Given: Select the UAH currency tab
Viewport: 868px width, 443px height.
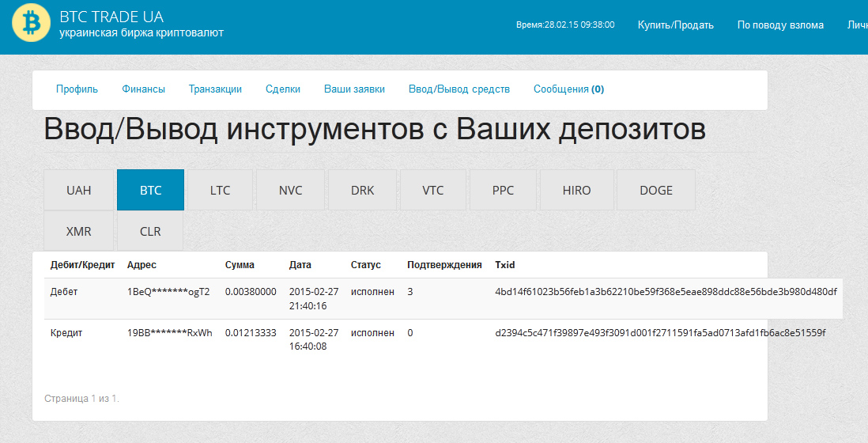Looking at the screenshot, I should click(79, 190).
